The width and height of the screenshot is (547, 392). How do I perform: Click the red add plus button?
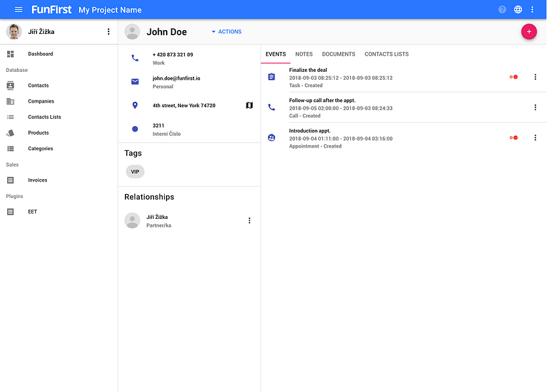click(529, 32)
